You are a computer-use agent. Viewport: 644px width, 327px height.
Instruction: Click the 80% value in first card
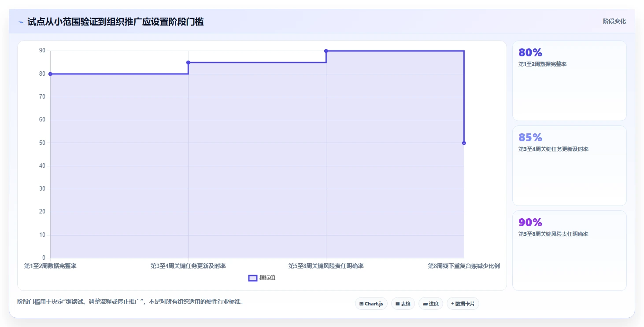[530, 52]
